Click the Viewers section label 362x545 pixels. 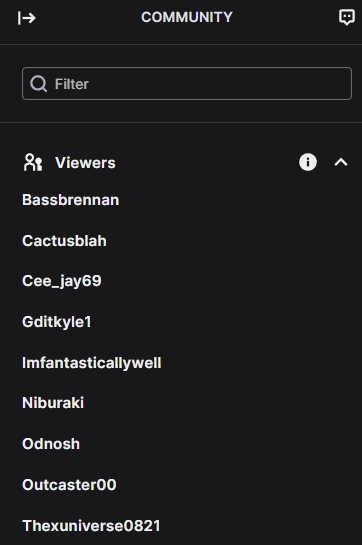[x=85, y=163]
